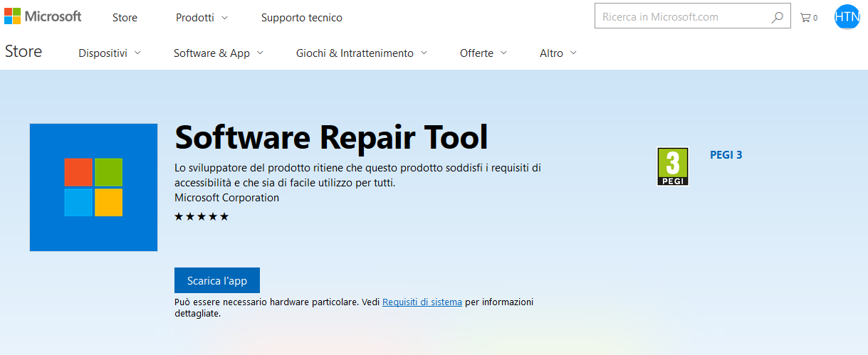This screenshot has width=868, height=355.
Task: Expand the Altro menu
Action: click(x=558, y=53)
